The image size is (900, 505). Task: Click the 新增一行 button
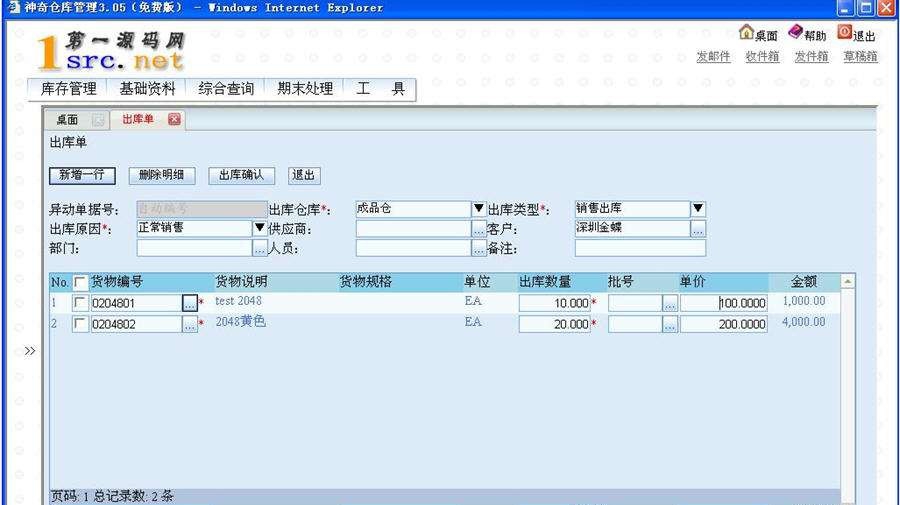click(82, 175)
